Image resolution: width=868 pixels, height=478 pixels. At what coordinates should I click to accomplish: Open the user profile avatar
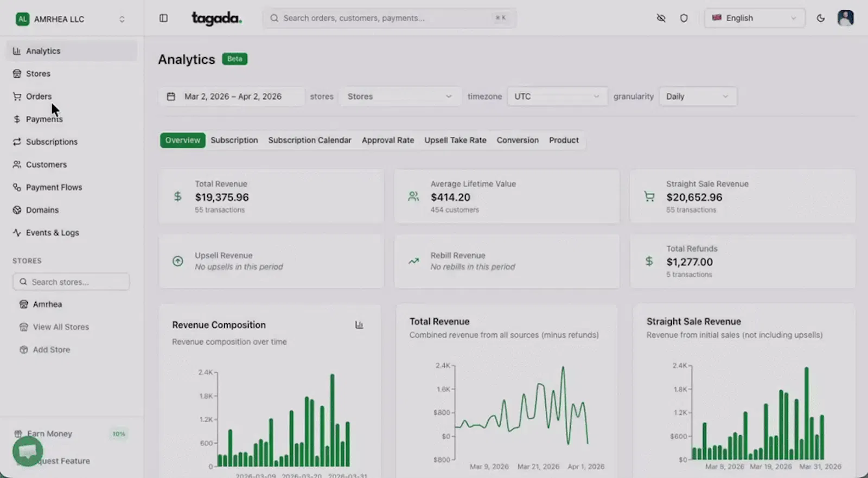(x=845, y=18)
